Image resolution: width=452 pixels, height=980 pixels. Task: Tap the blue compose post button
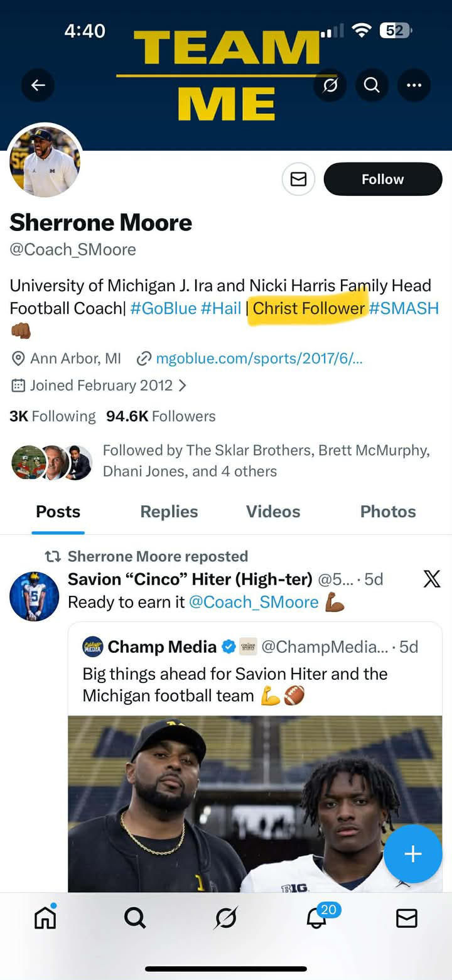(412, 854)
